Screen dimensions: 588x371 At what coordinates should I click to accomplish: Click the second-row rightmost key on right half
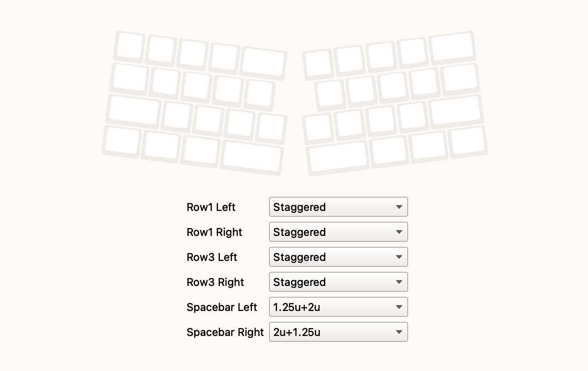tap(459, 78)
